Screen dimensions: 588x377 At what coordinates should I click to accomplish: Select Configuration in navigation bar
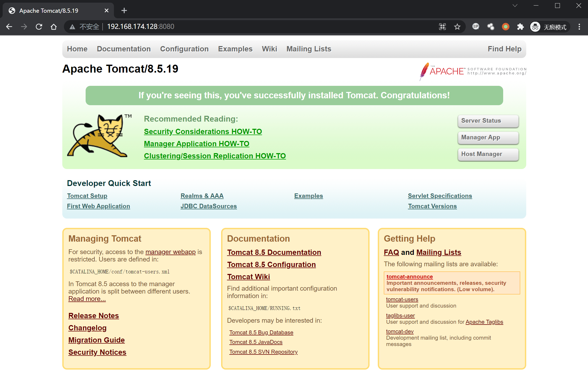(184, 49)
